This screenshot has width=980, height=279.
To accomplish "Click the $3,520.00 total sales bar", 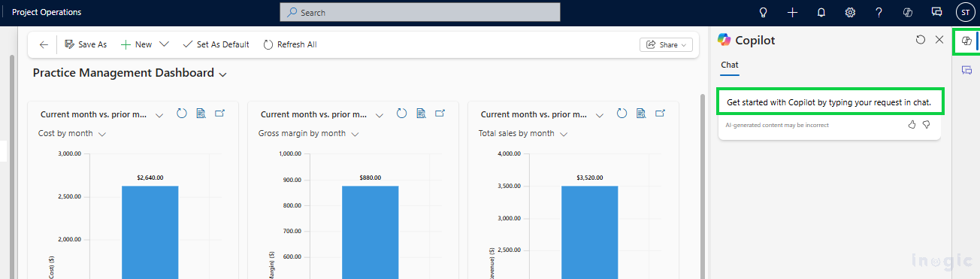I will [x=590, y=232].
